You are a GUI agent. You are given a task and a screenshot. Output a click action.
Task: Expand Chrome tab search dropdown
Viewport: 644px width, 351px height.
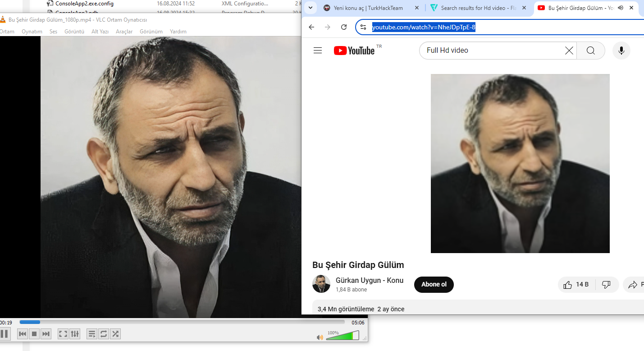tap(310, 8)
